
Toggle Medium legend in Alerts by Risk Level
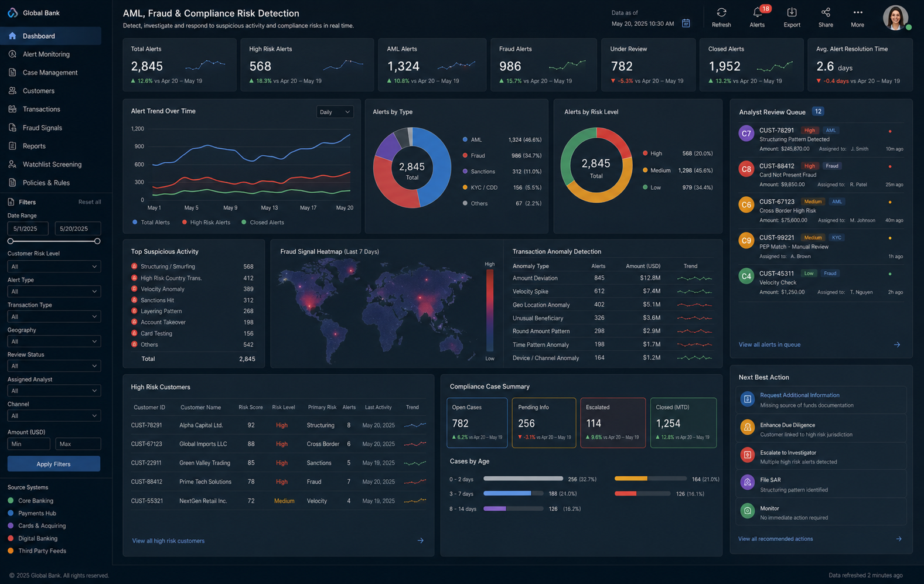(656, 170)
